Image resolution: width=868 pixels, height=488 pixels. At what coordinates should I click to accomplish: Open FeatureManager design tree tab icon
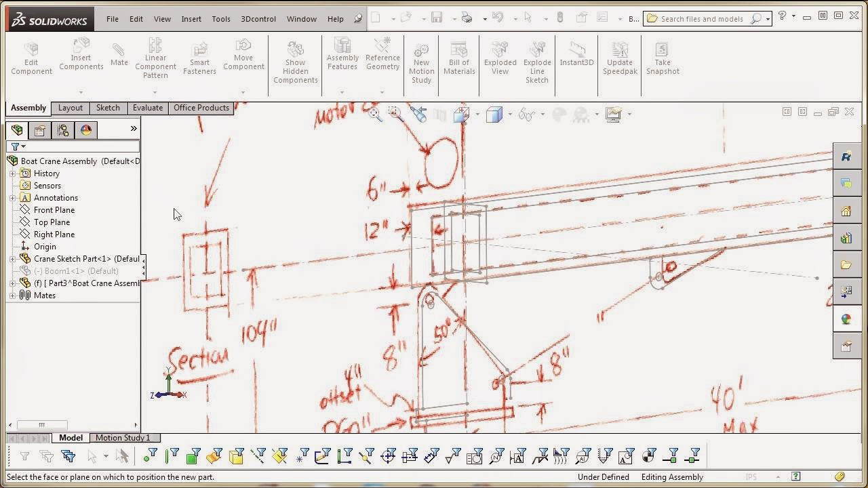[17, 130]
